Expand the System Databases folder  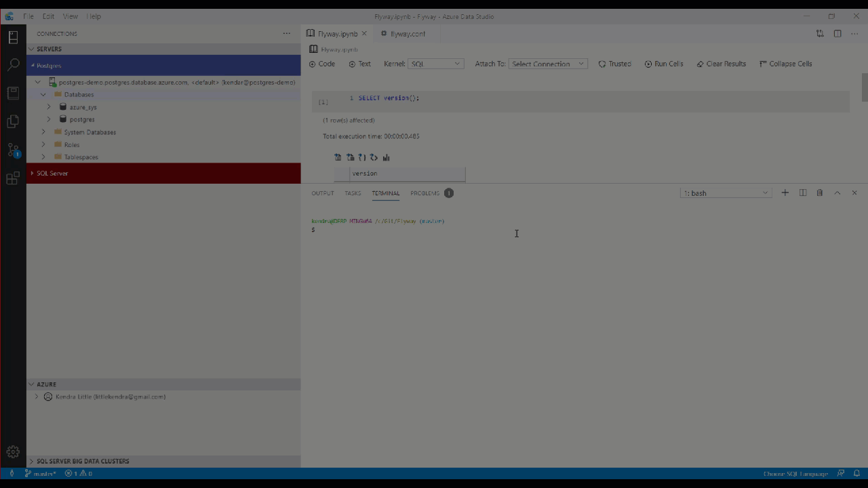(x=44, y=131)
